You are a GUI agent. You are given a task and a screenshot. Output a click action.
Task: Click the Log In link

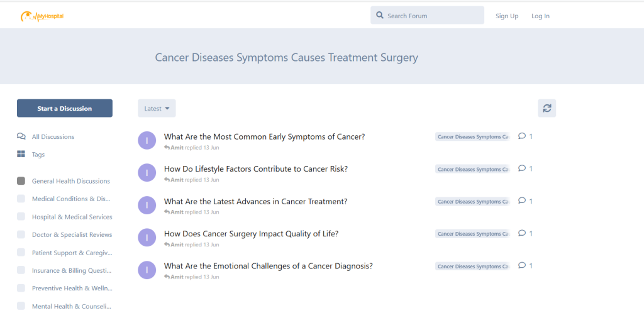click(540, 16)
